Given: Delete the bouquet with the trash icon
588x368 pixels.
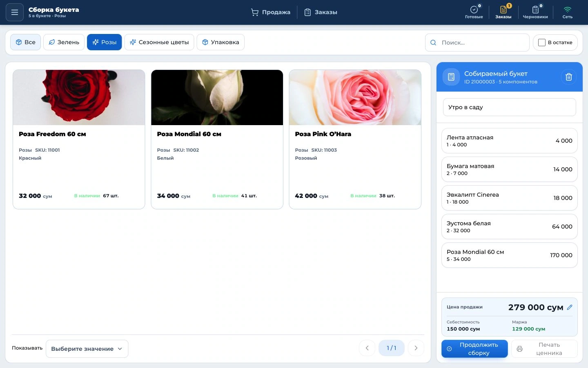Looking at the screenshot, I should pyautogui.click(x=568, y=77).
